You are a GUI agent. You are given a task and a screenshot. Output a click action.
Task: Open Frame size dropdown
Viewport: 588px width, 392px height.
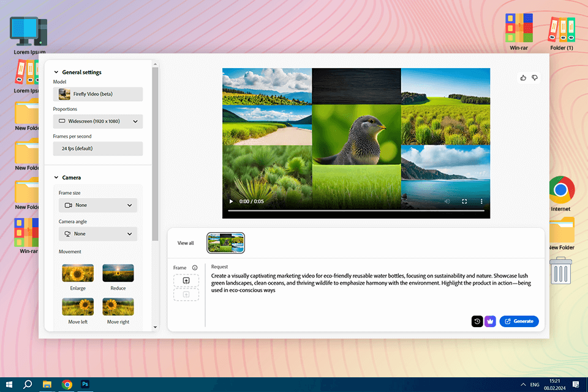pyautogui.click(x=98, y=205)
